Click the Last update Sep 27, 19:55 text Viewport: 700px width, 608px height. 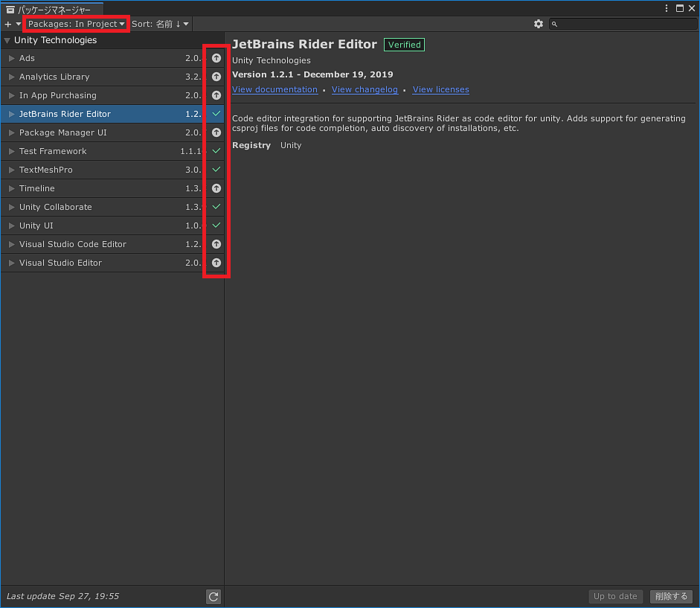[63, 596]
